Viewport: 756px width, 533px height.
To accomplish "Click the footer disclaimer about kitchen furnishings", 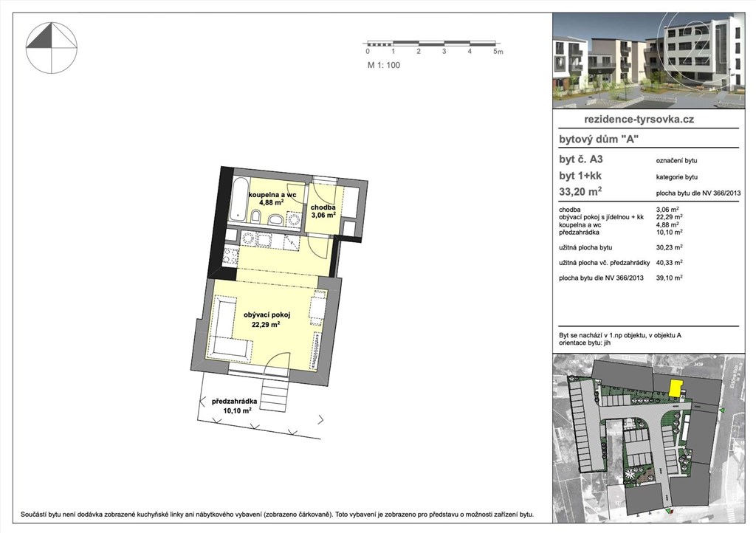I will point(278,515).
